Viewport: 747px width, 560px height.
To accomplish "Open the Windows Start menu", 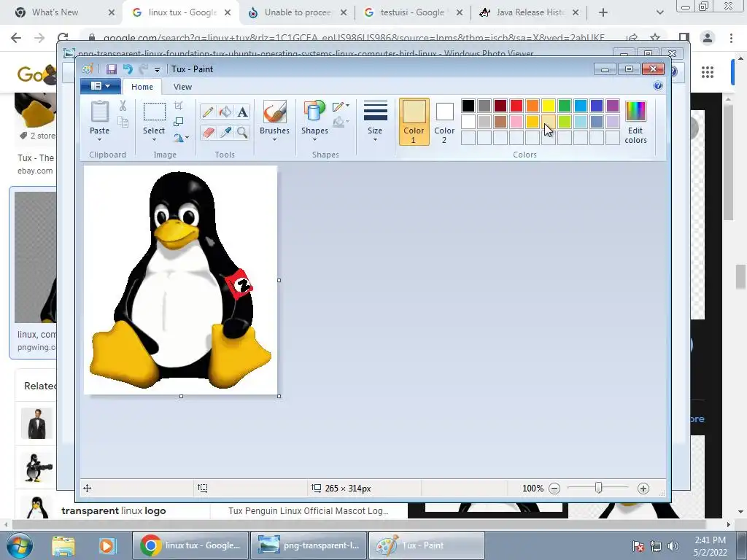I will tap(20, 545).
